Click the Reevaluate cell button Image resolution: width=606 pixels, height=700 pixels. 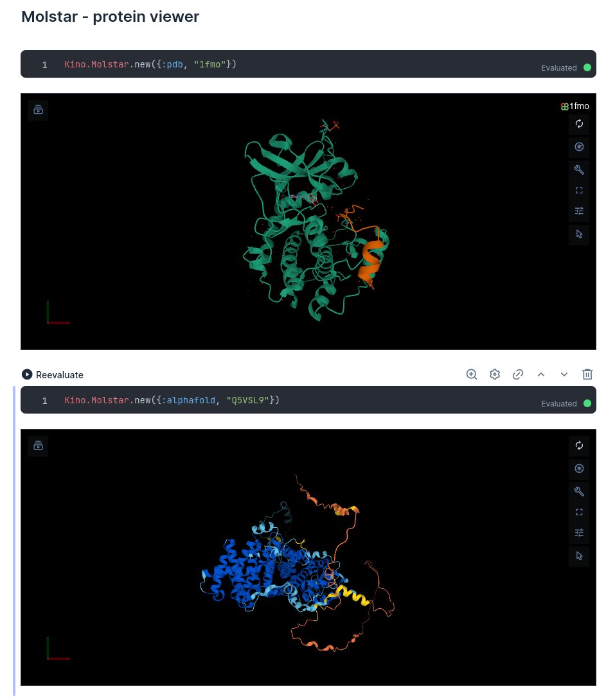tap(53, 374)
